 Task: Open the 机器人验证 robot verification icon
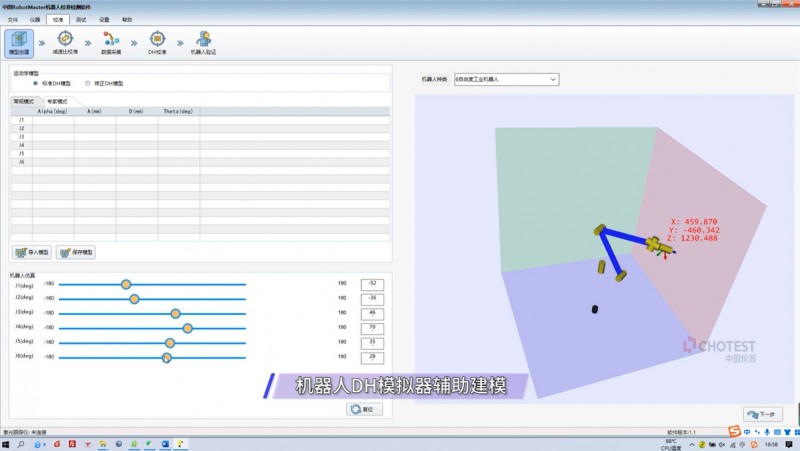[203, 41]
